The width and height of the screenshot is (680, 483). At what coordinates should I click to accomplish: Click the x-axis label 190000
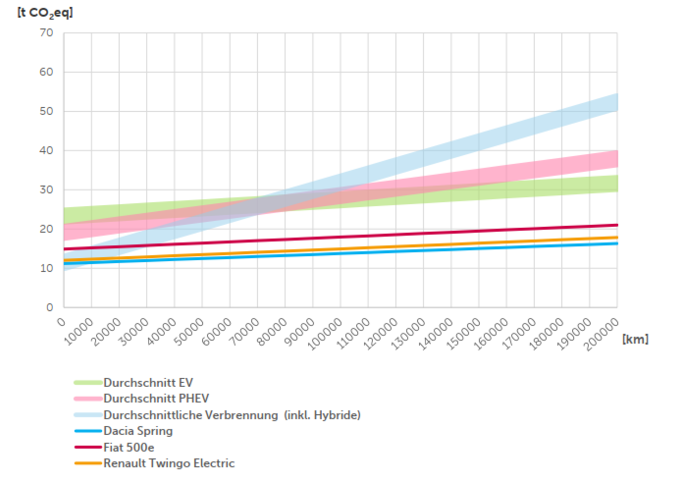(575, 333)
